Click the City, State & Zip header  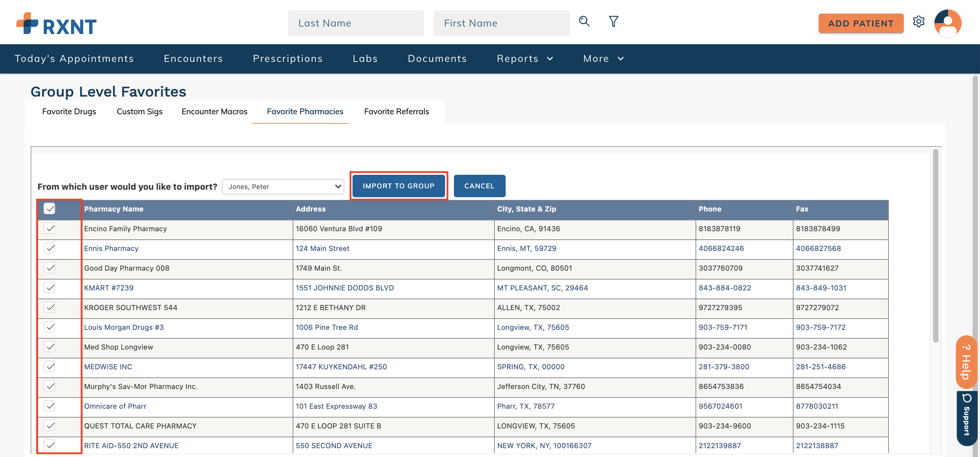[526, 209]
